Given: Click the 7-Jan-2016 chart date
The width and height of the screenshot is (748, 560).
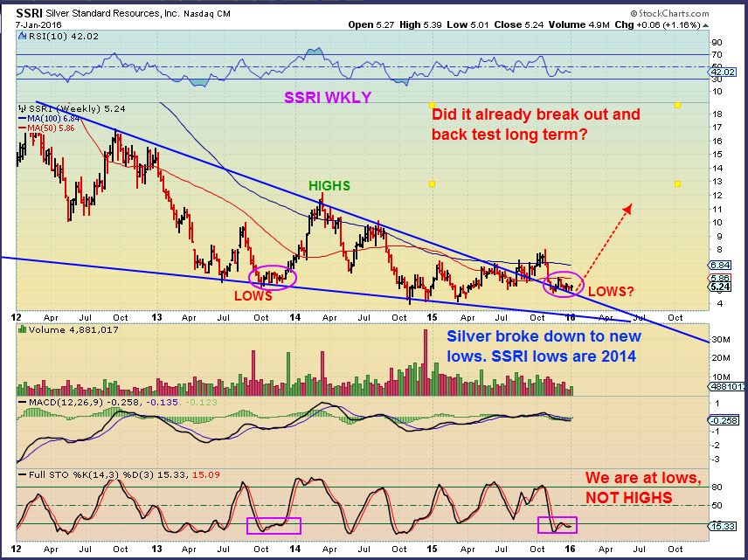Looking at the screenshot, I should (38, 24).
